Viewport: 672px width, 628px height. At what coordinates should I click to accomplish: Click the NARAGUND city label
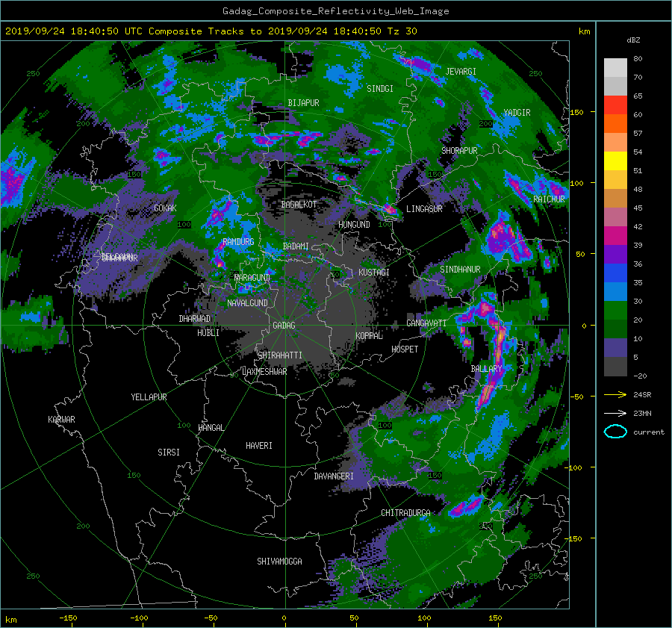point(252,278)
